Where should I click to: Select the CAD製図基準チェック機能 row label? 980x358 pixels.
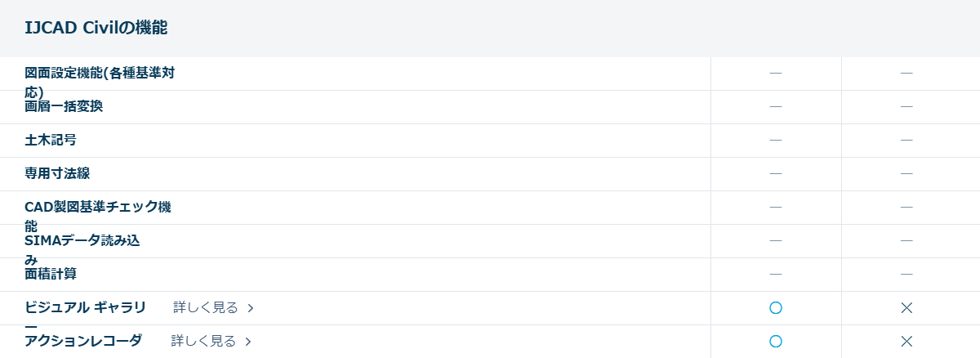[98, 207]
